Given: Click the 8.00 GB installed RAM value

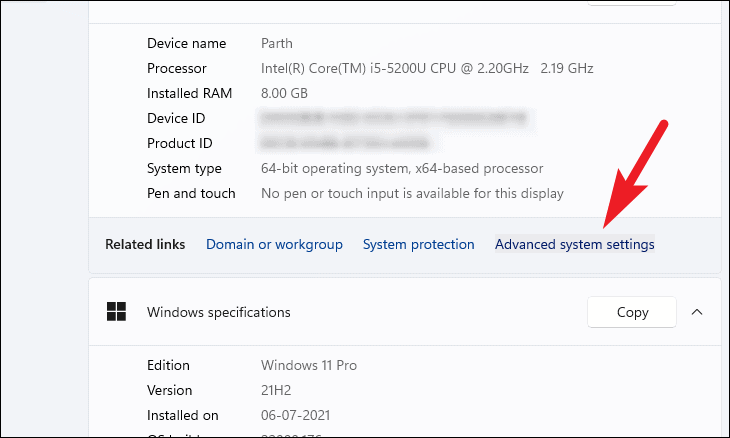Looking at the screenshot, I should [x=283, y=94].
